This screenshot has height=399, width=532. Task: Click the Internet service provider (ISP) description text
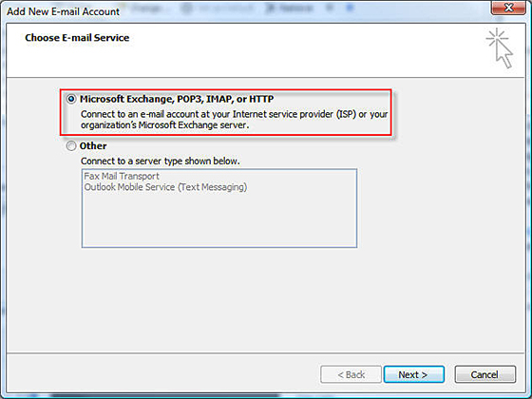[x=234, y=114]
